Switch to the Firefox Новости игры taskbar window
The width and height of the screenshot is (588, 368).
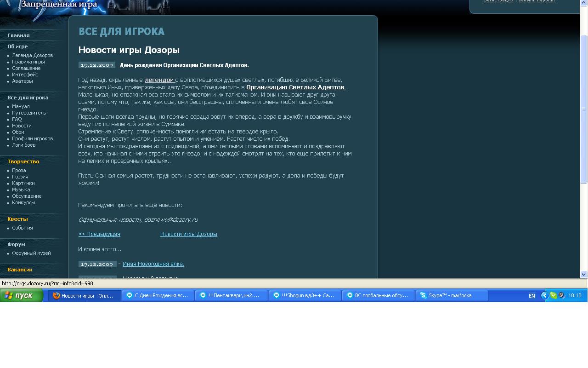pos(85,296)
